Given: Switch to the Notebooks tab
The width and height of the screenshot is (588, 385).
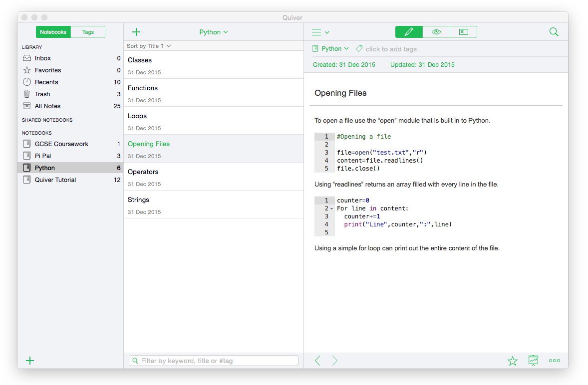Looking at the screenshot, I should [53, 32].
